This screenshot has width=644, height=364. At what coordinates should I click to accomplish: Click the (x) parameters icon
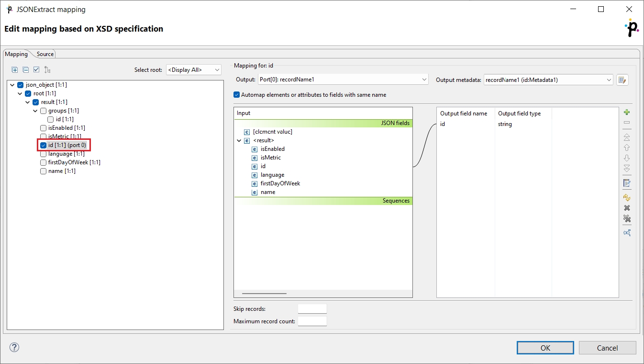pos(627,233)
